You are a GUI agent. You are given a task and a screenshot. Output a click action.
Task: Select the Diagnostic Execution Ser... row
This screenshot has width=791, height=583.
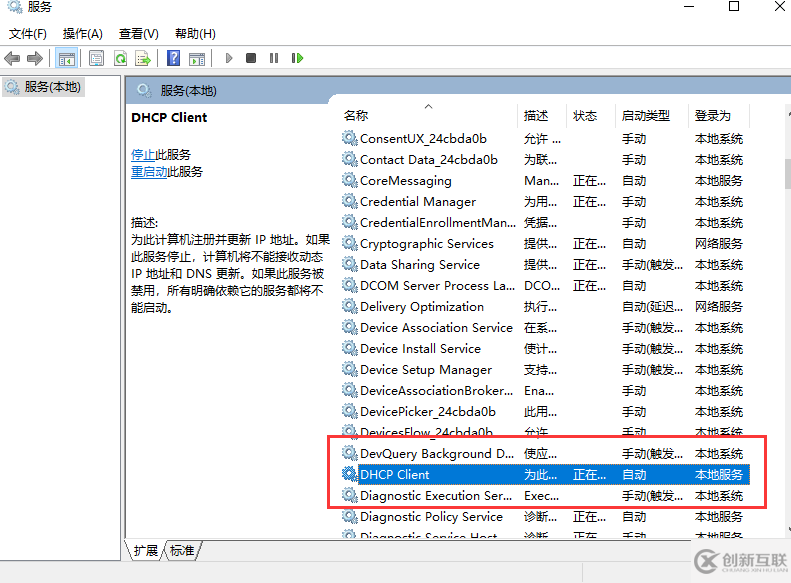click(x=545, y=496)
